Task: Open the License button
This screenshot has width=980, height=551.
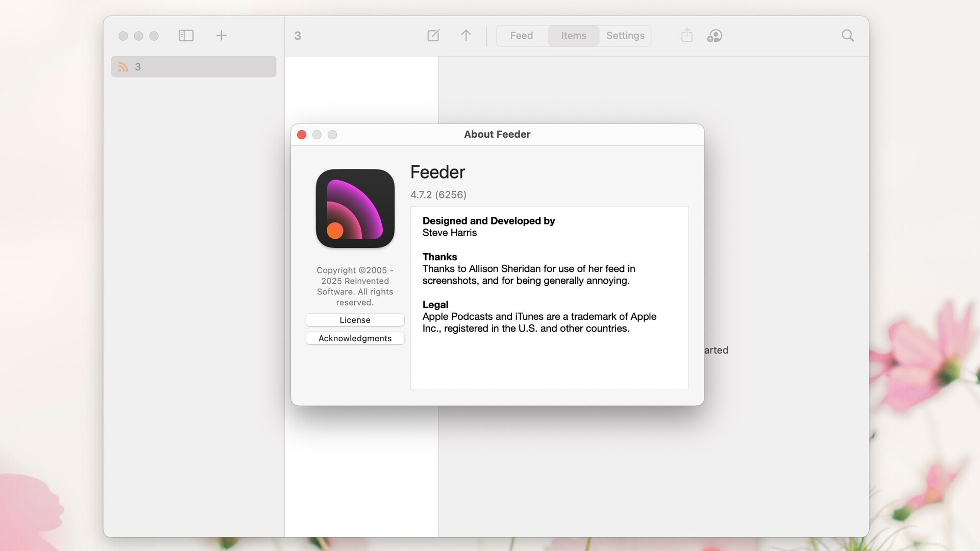Action: click(355, 320)
